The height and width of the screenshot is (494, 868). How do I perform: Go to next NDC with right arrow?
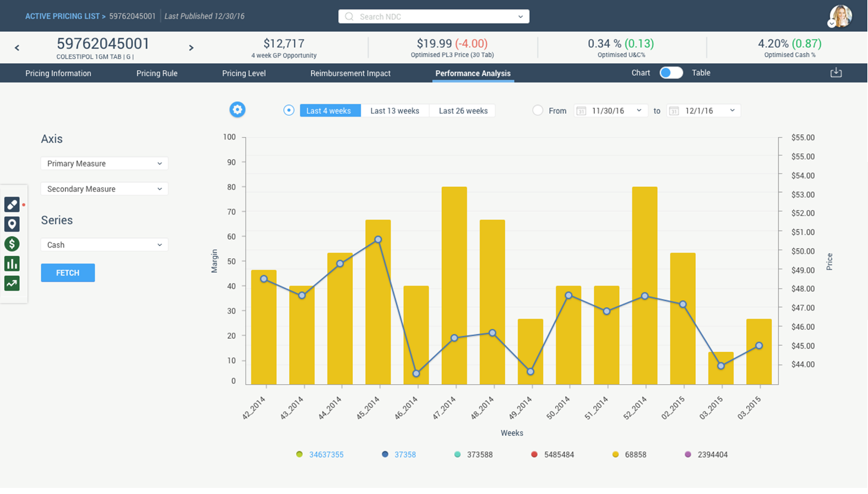point(191,48)
